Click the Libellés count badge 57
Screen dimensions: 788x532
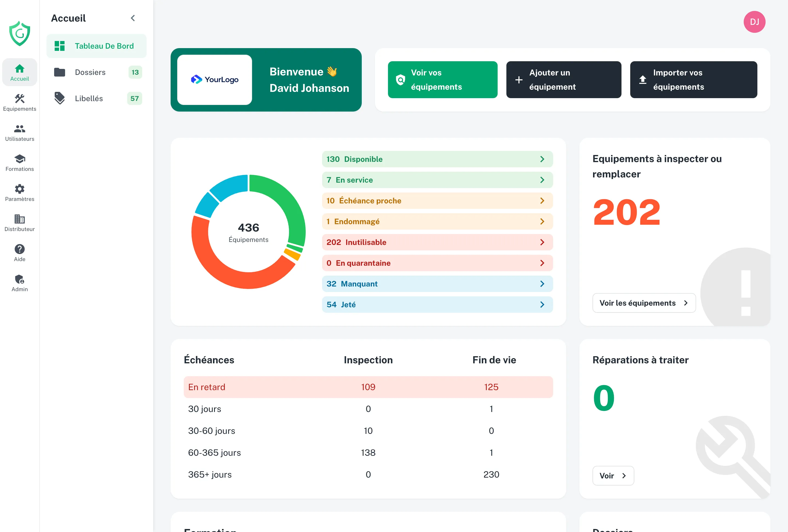tap(134, 98)
